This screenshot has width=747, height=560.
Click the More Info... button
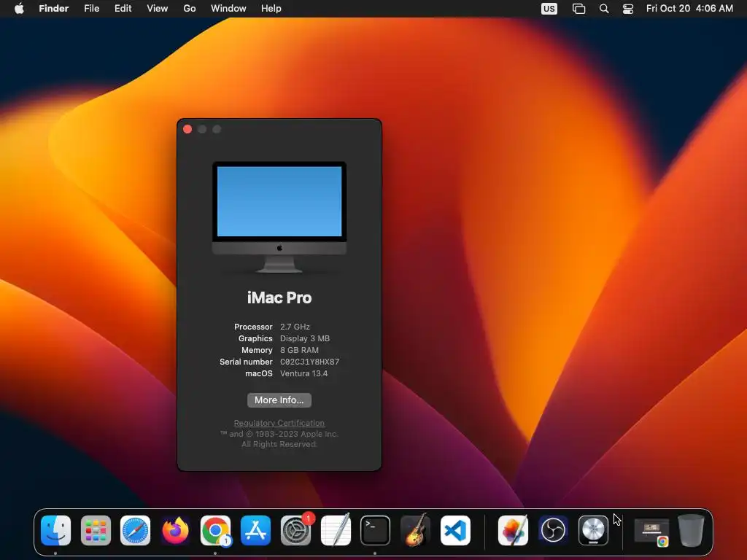click(x=279, y=400)
